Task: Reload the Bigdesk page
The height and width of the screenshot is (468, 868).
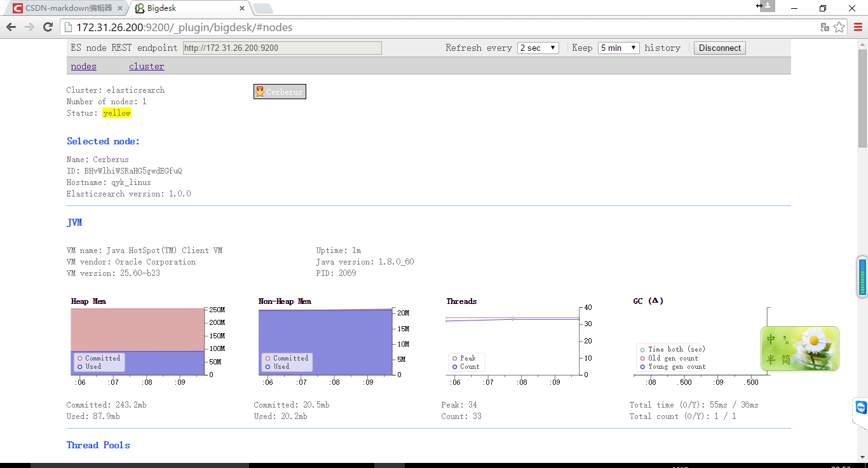Action: [x=48, y=27]
